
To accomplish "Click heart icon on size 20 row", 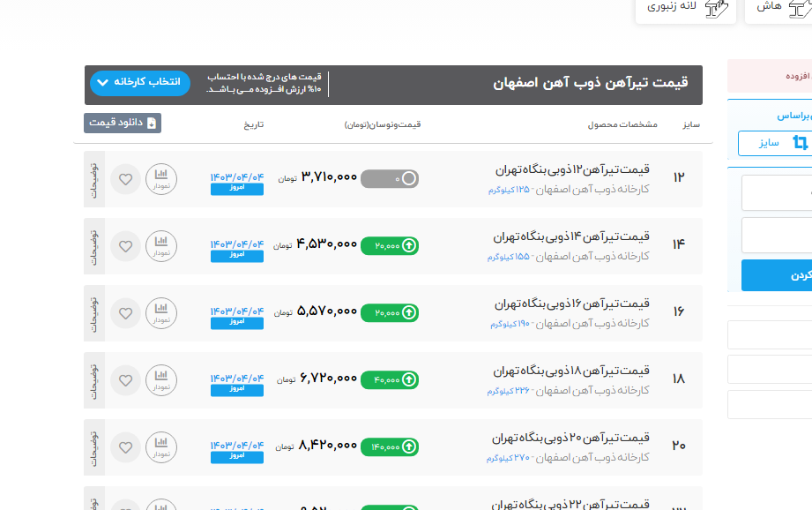I will pyautogui.click(x=125, y=446).
